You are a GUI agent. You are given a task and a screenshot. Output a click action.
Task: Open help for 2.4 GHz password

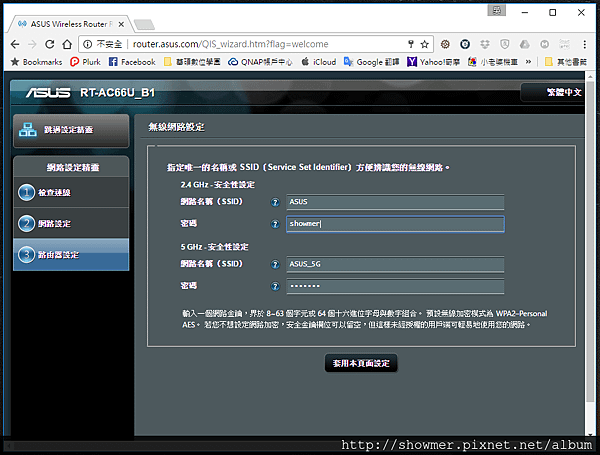(275, 224)
